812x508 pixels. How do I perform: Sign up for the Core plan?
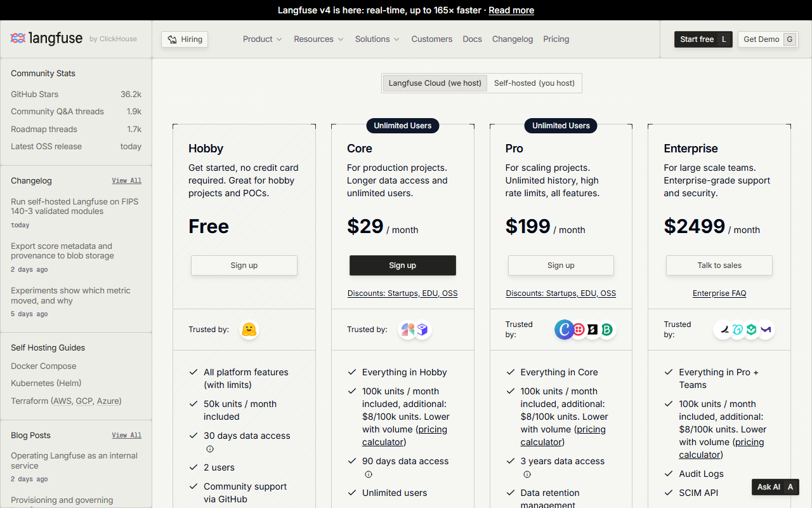point(403,265)
